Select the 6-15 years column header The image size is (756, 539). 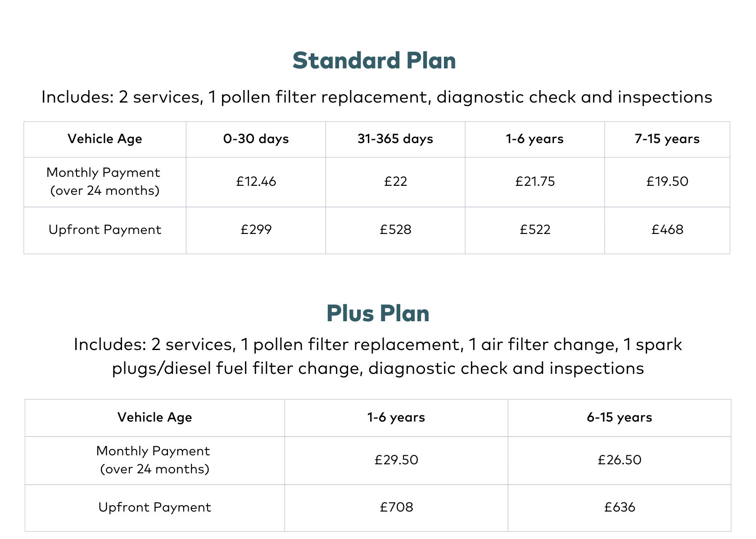[x=620, y=418]
